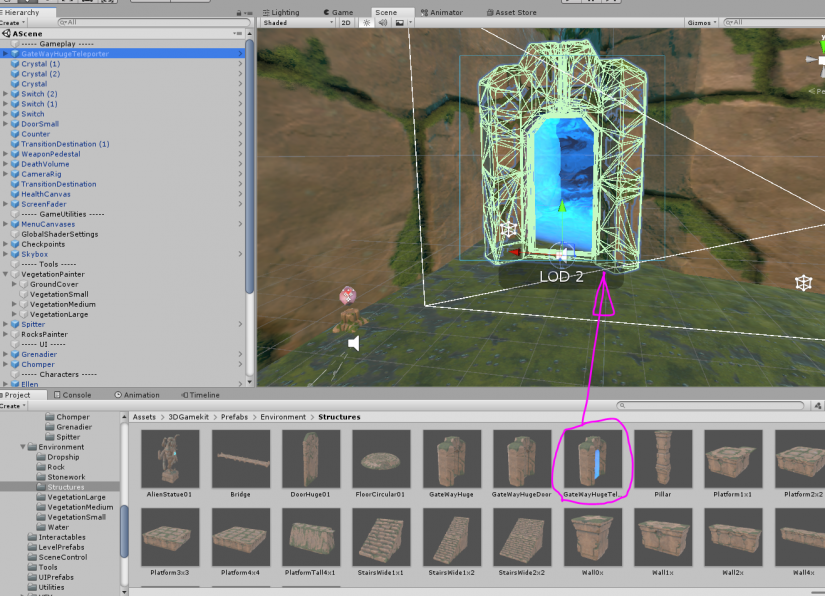The height and width of the screenshot is (596, 825).
Task: Select the Scenes folder icon labeled SceneControl
Action: point(33,557)
